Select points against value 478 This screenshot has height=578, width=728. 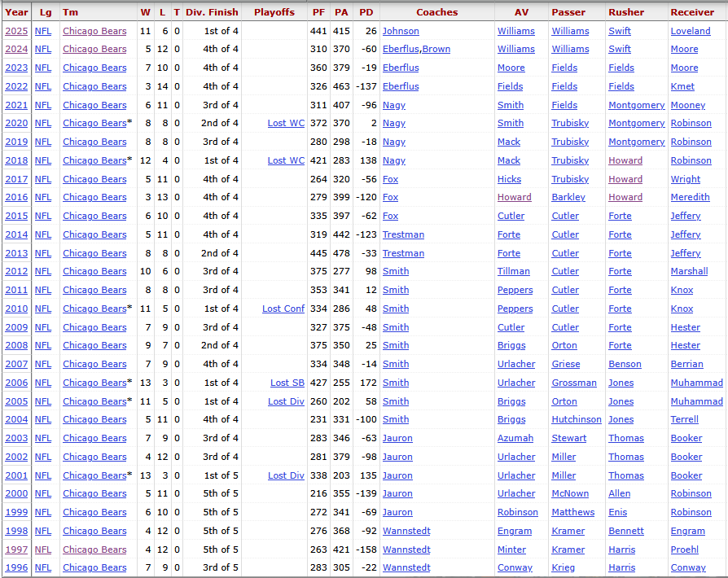coord(341,253)
